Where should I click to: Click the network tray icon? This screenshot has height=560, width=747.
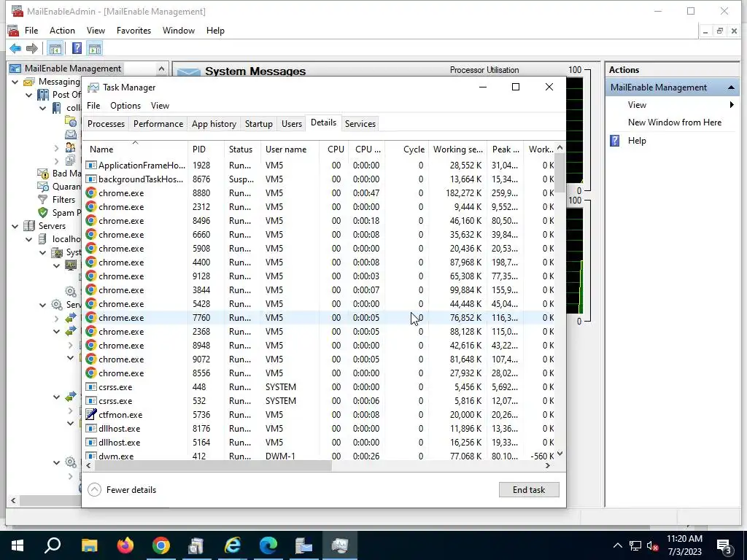(635, 545)
